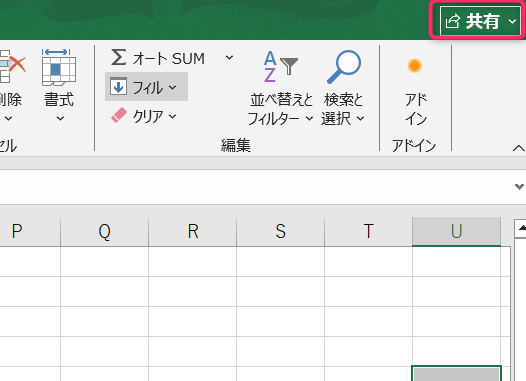Expand the formula bar chevron

pyautogui.click(x=519, y=186)
